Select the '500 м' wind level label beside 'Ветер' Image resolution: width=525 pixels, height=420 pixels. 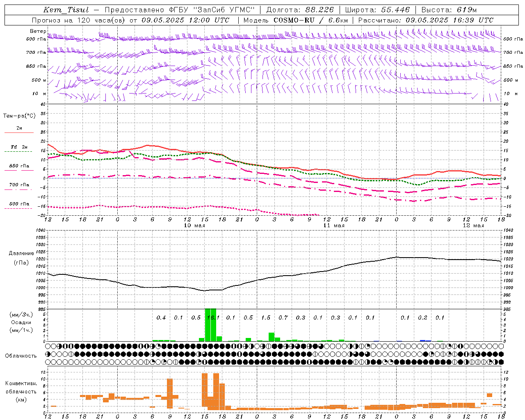coord(39,80)
